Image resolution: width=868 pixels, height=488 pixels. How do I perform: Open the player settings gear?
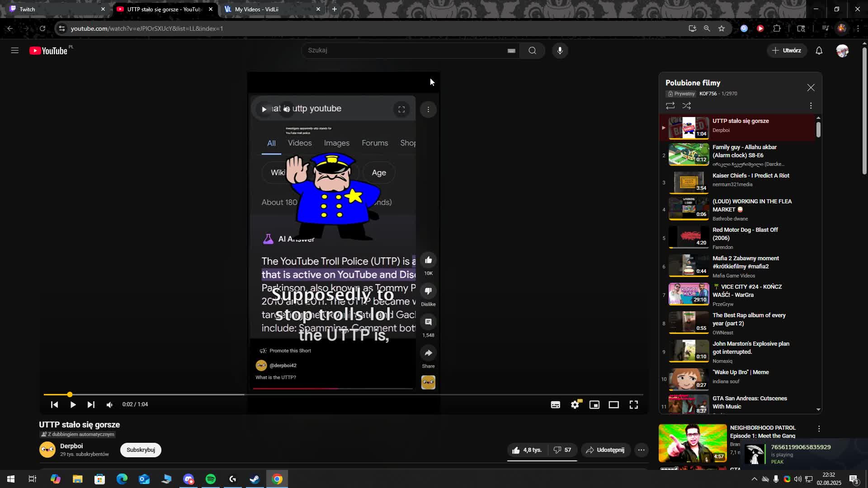[575, 405]
